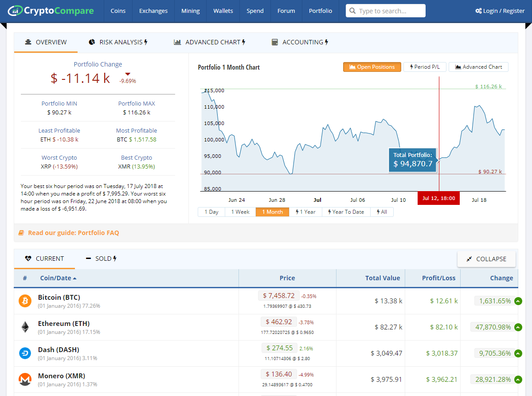
Task: Select the Bitcoin coin icon
Action: click(25, 301)
